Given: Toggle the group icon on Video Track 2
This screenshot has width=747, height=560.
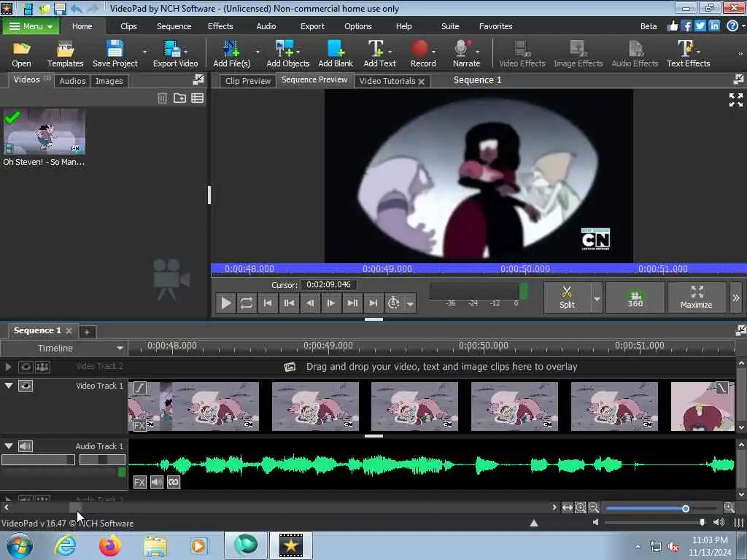Looking at the screenshot, I should pos(42,367).
